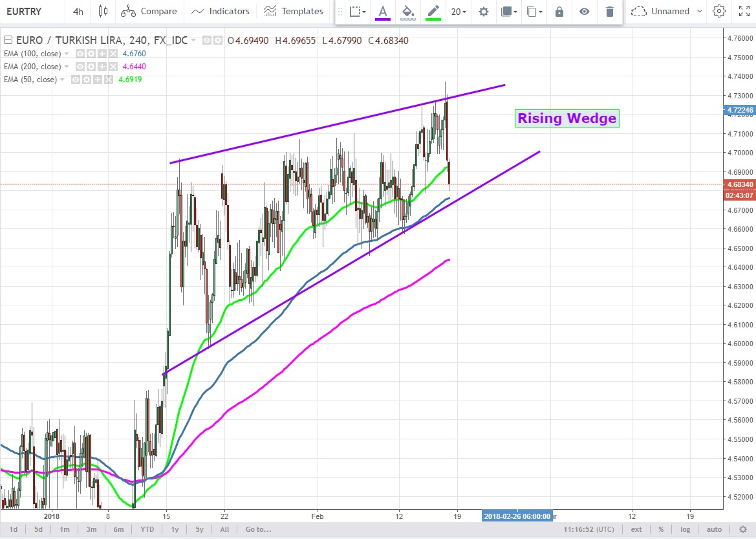Select the Rising Wedge text label
The height and width of the screenshot is (539, 756).
(567, 118)
